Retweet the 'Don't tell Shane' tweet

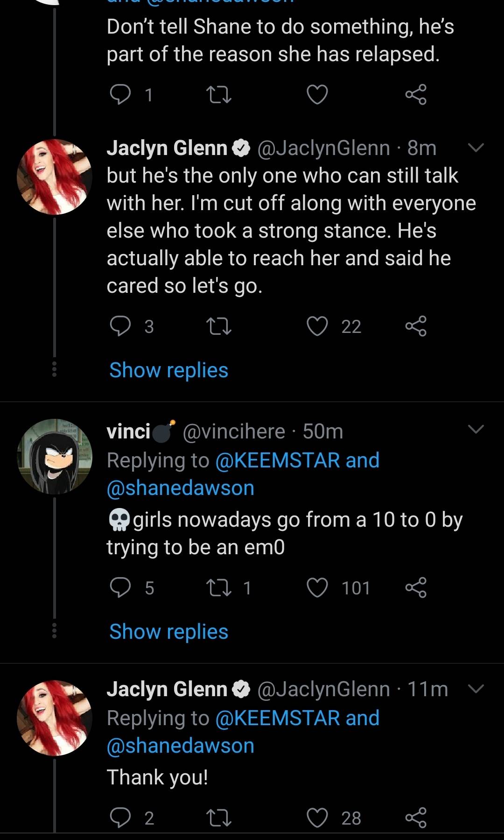(219, 95)
